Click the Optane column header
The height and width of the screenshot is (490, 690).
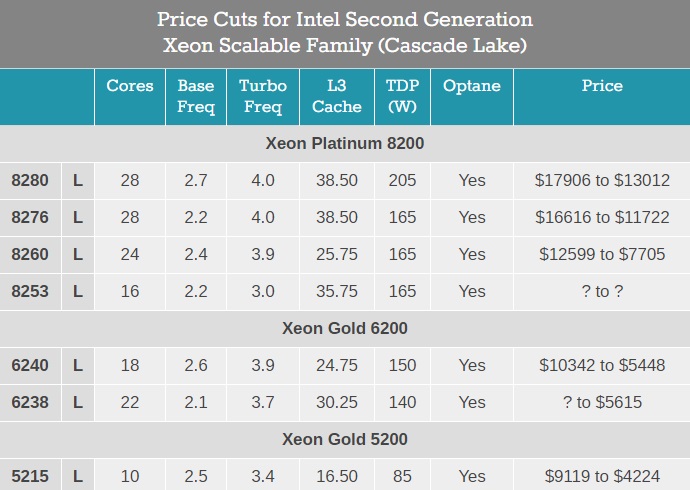(472, 86)
